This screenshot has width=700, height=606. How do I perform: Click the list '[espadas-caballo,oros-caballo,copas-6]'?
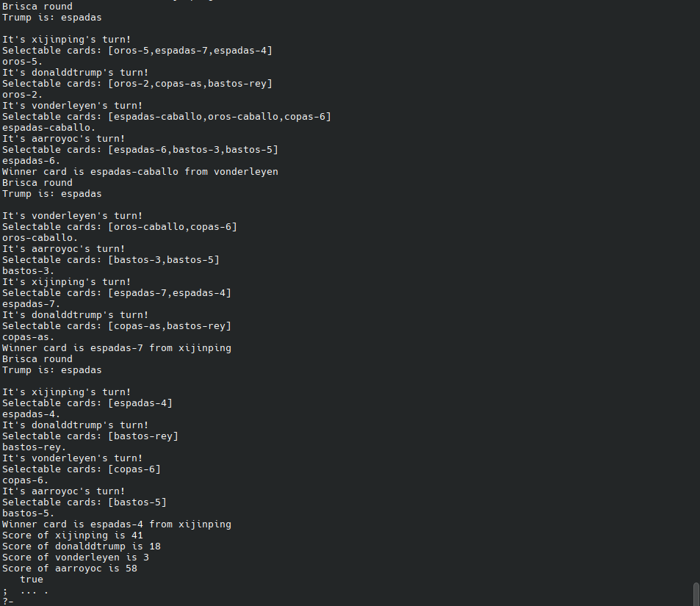(220, 117)
